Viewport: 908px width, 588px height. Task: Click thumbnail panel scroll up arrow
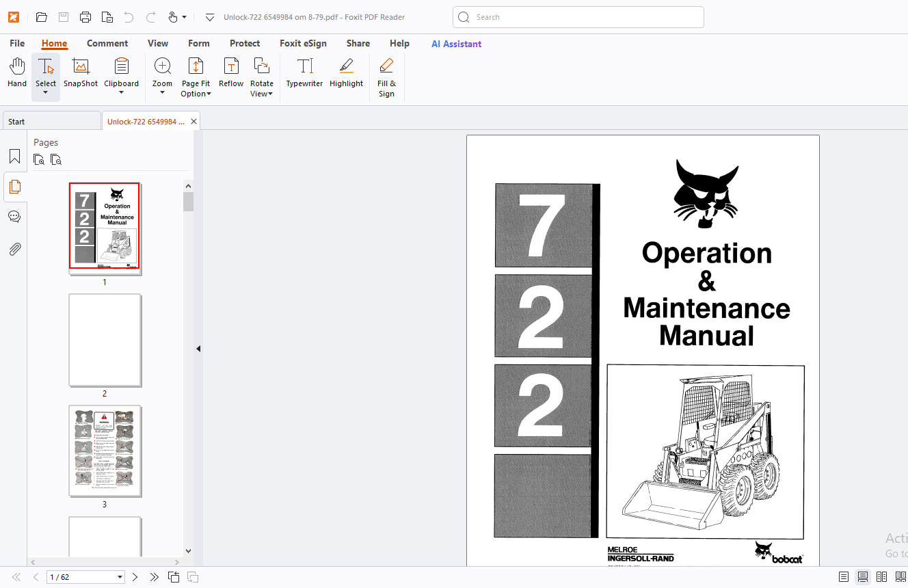pos(189,185)
